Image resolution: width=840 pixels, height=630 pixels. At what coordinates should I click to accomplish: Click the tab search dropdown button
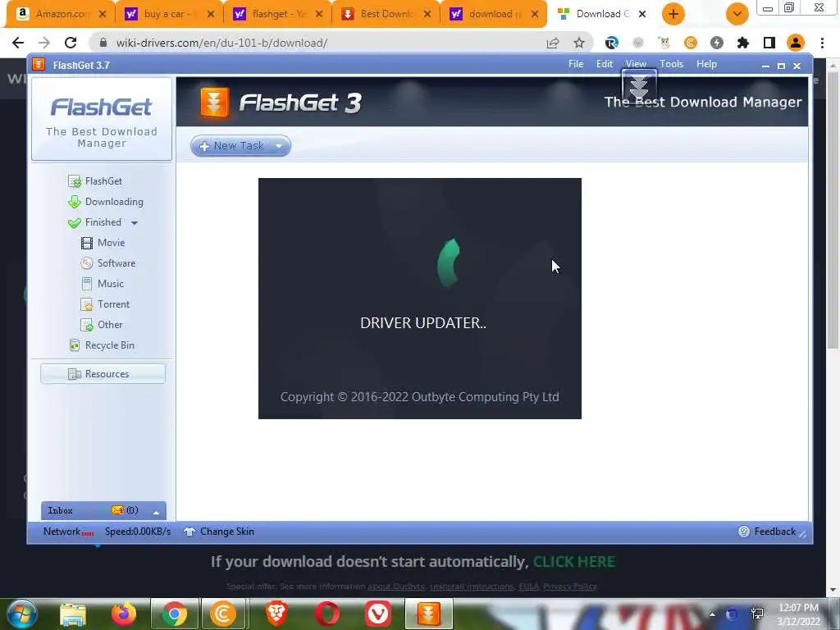737,14
